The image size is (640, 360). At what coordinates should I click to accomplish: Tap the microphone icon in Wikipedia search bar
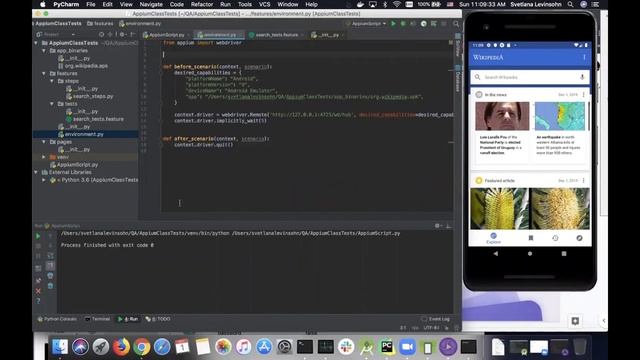(582, 77)
